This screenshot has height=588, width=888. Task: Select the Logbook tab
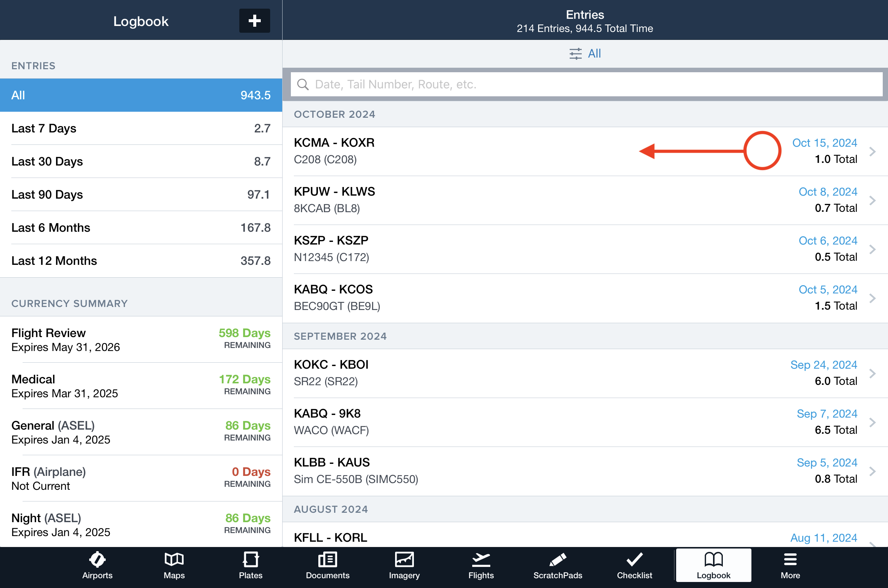point(713,565)
